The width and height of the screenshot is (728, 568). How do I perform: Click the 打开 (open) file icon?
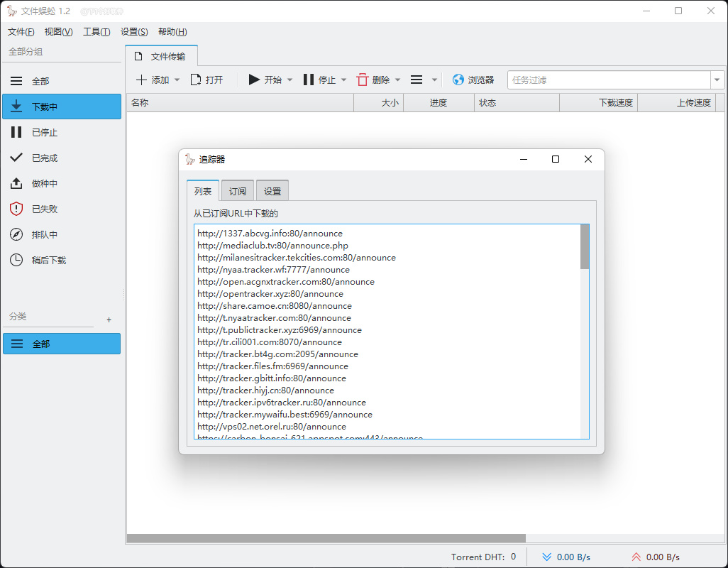[195, 80]
